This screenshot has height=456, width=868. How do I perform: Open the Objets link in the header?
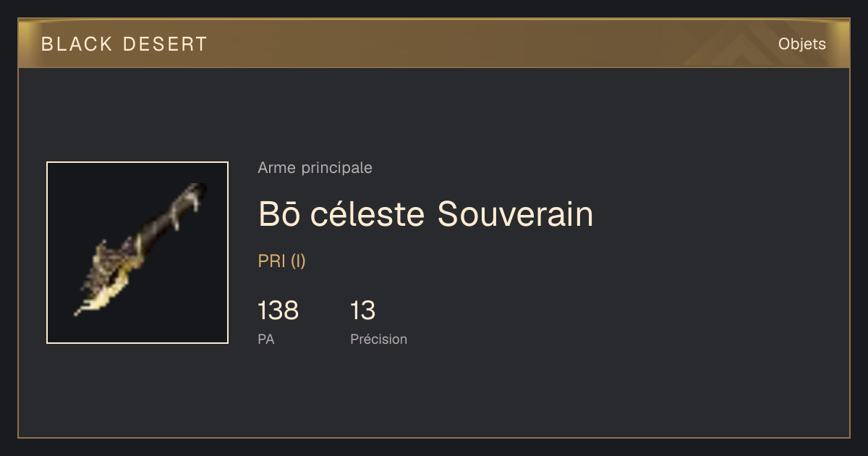pos(802,44)
